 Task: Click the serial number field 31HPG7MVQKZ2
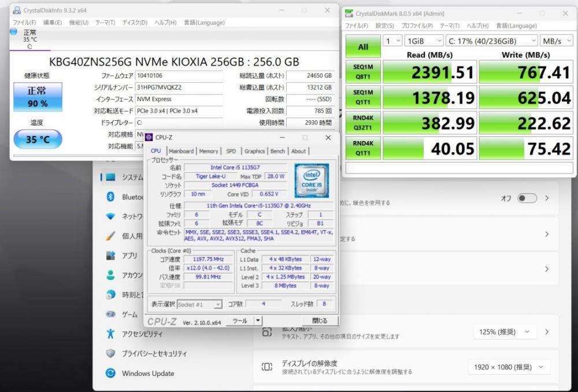click(179, 87)
